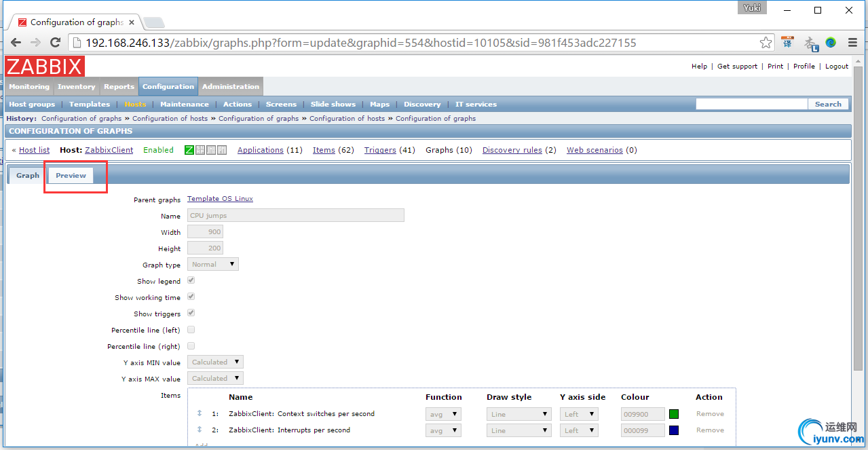This screenshot has height=450, width=868.
Task: Open Function dropdown for Interrupts per second
Action: pyautogui.click(x=443, y=430)
